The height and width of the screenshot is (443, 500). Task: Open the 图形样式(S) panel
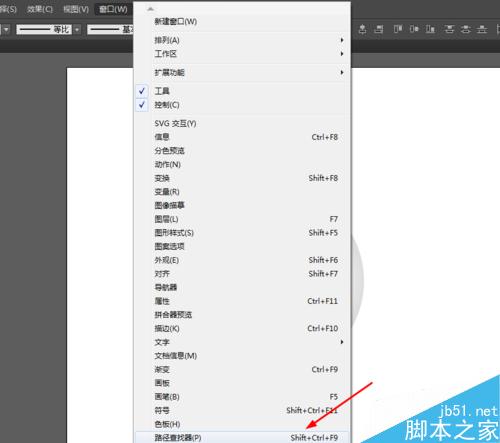tap(242, 233)
